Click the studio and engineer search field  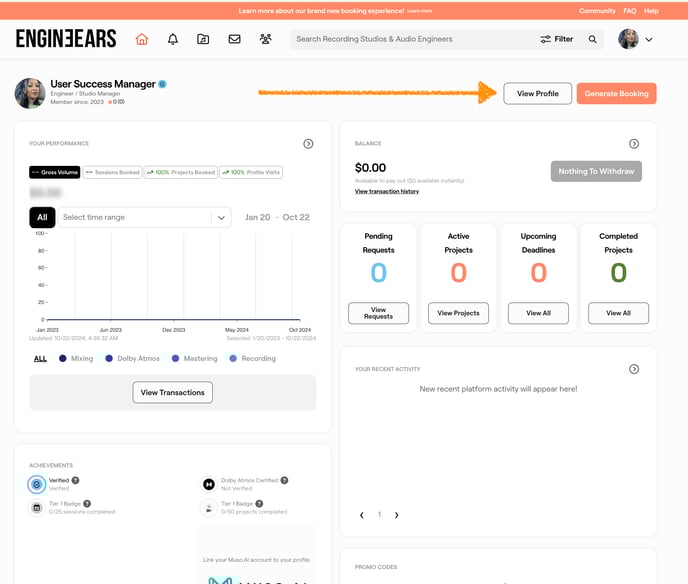pos(410,39)
